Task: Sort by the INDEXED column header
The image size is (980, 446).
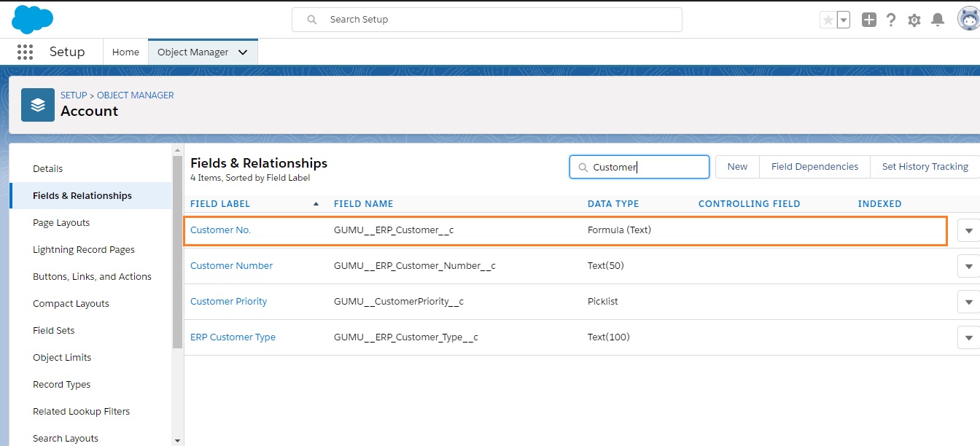Action: point(880,204)
